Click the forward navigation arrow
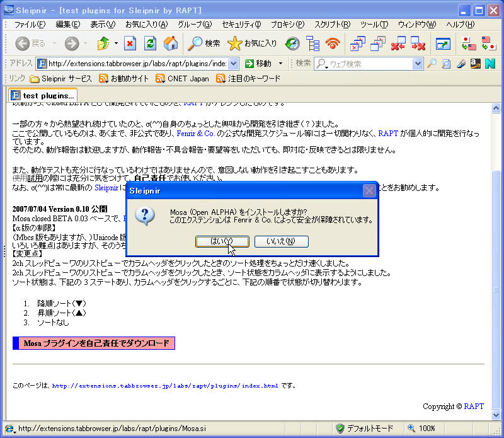 tap(72, 43)
